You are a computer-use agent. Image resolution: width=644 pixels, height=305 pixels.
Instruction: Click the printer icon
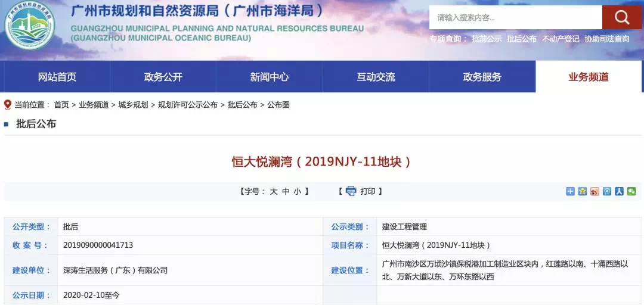tap(351, 191)
